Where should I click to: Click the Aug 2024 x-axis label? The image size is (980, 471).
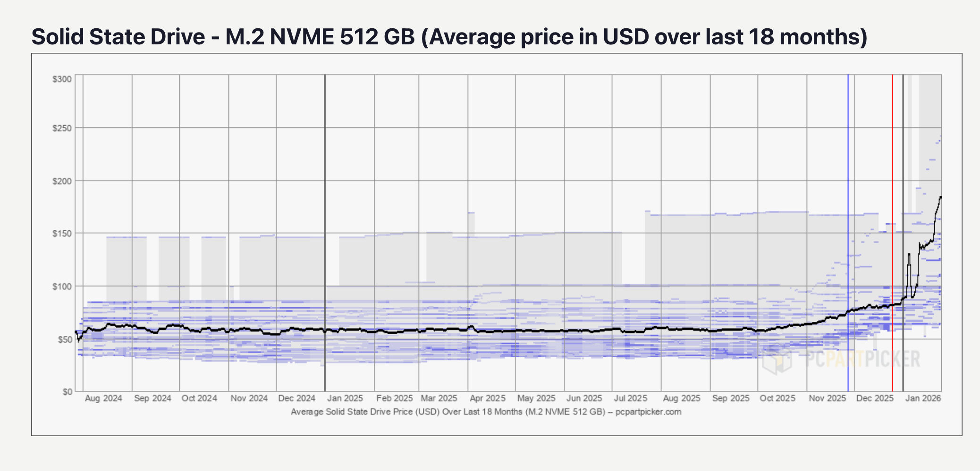click(103, 398)
